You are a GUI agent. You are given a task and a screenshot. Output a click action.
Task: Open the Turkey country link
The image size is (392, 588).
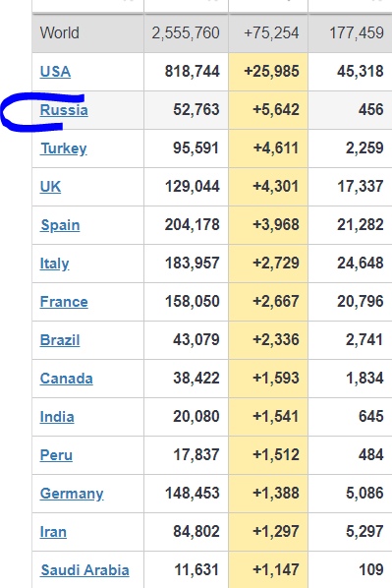pyautogui.click(x=63, y=148)
